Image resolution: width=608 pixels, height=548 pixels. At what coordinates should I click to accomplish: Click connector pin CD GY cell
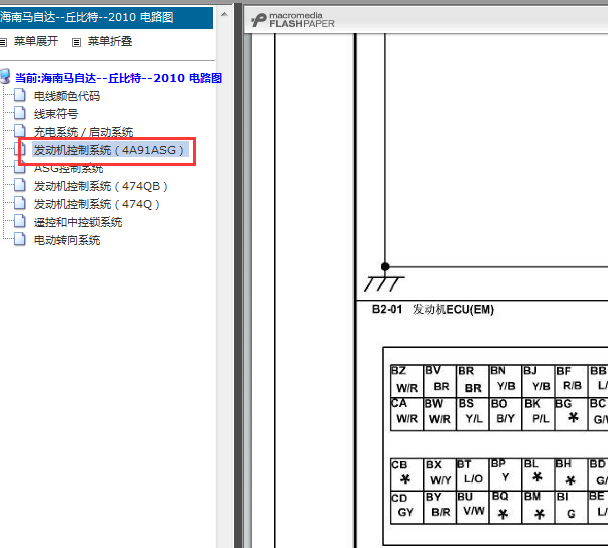point(407,508)
